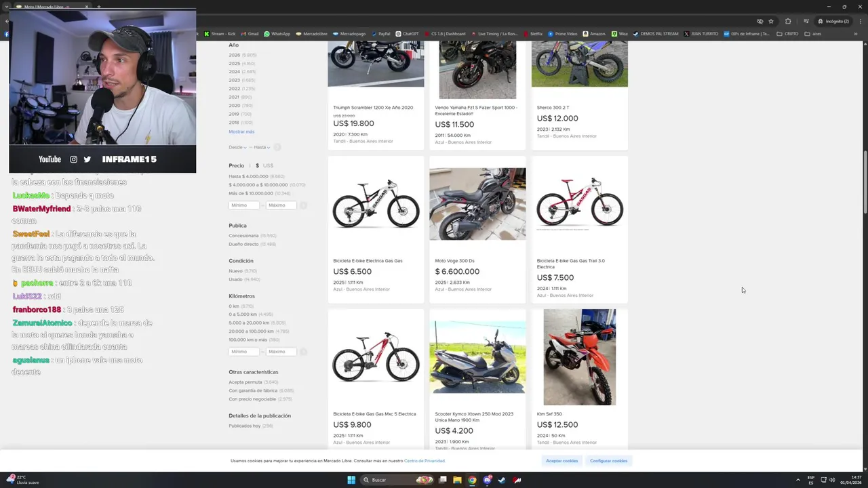
Task: Open Discord from the taskbar
Action: coord(487,480)
